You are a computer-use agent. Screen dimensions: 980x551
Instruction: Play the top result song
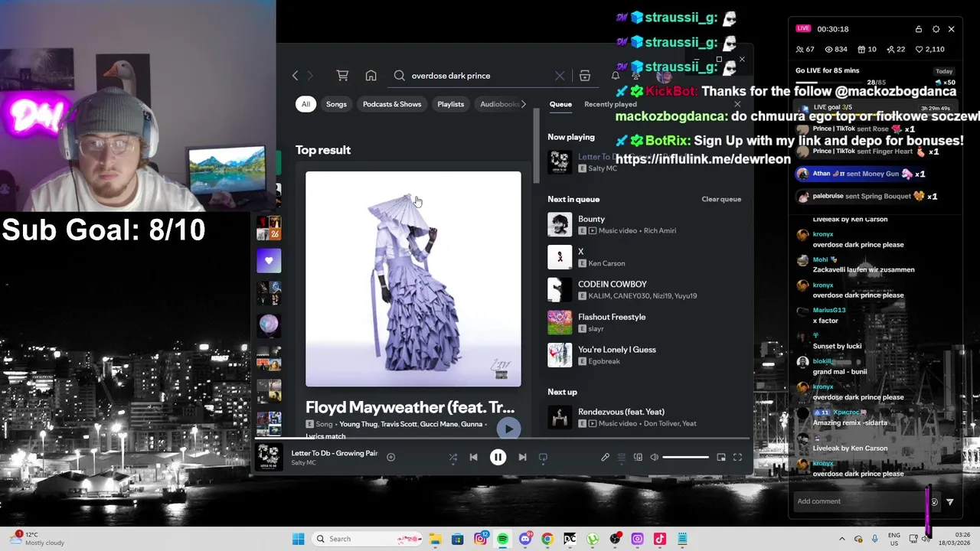click(508, 429)
